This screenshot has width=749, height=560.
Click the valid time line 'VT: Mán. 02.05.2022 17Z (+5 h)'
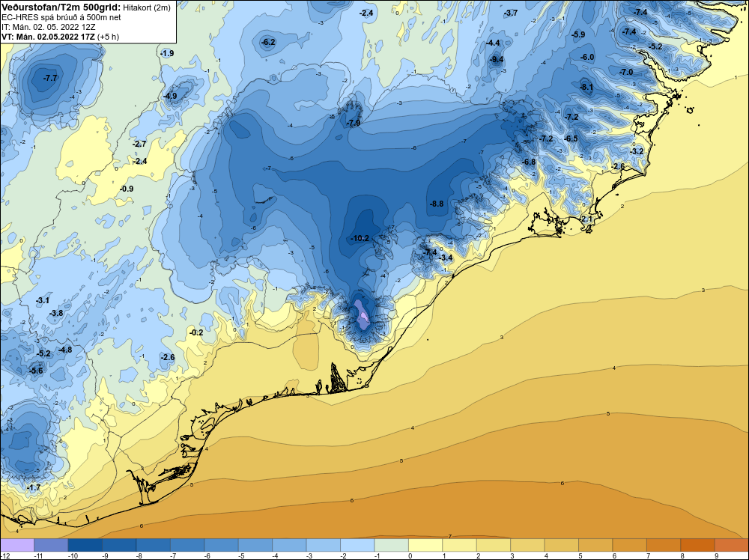[x=60, y=37]
